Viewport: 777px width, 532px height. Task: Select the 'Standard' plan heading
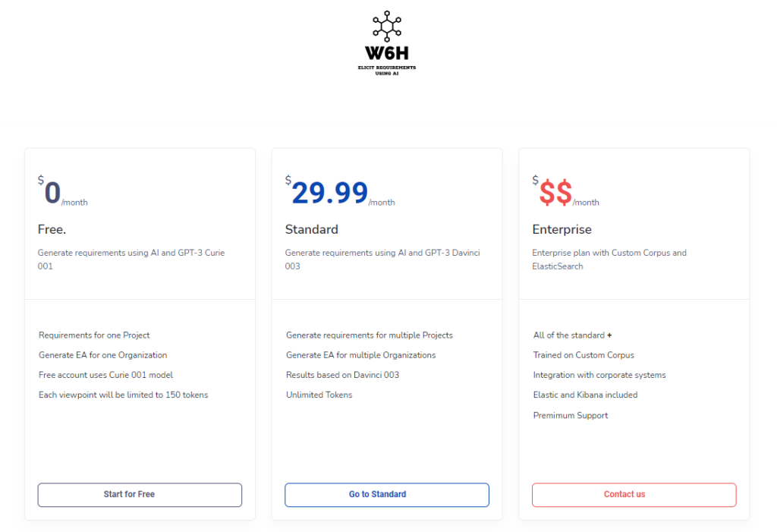312,229
